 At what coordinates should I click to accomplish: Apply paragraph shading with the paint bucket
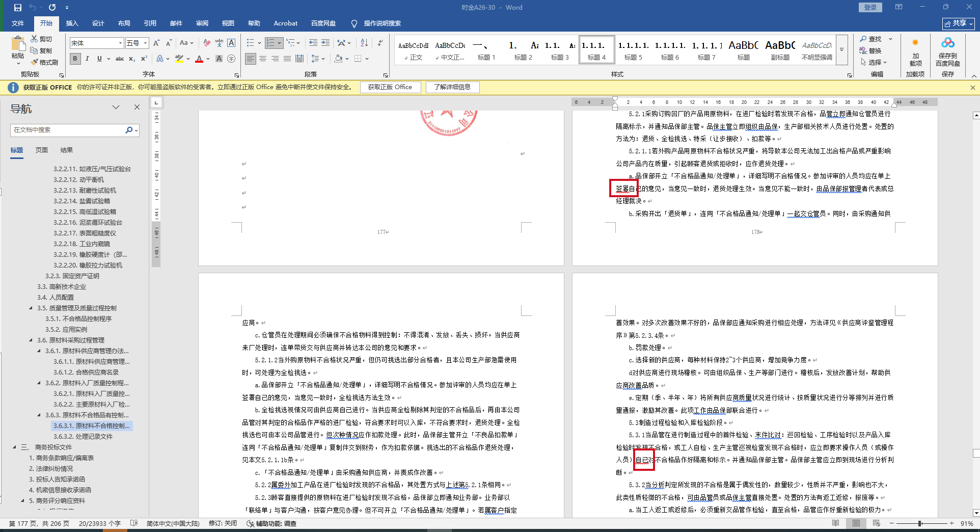[338, 59]
